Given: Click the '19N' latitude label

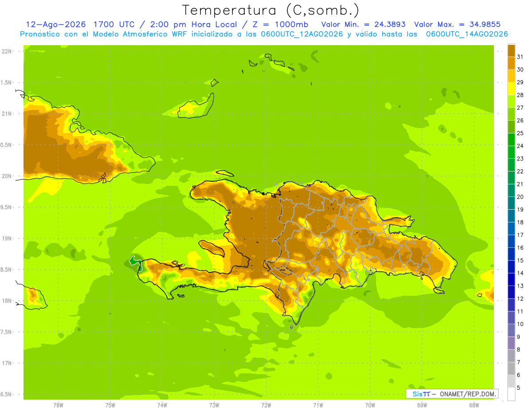Looking at the screenshot, I should (x=7, y=239).
